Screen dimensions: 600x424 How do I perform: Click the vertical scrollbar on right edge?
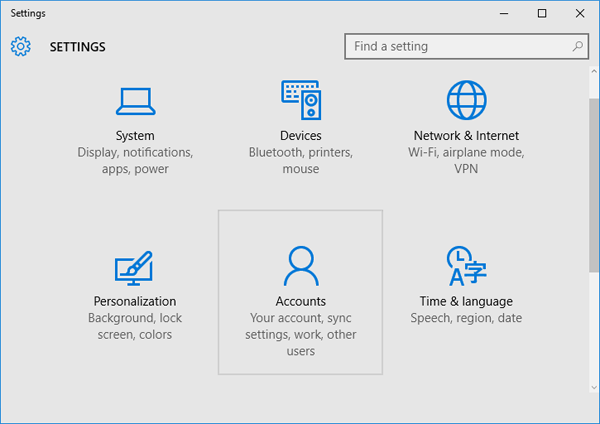coord(594,180)
